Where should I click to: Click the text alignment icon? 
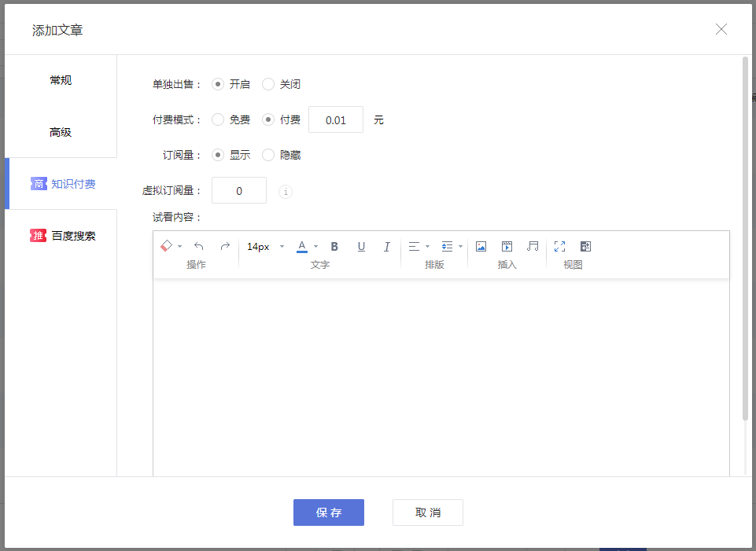tap(414, 247)
